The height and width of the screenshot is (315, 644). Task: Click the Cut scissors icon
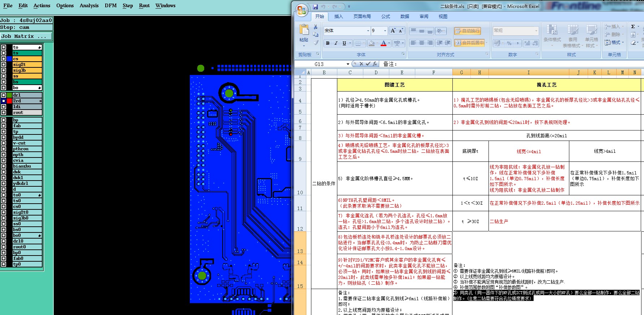(x=316, y=27)
